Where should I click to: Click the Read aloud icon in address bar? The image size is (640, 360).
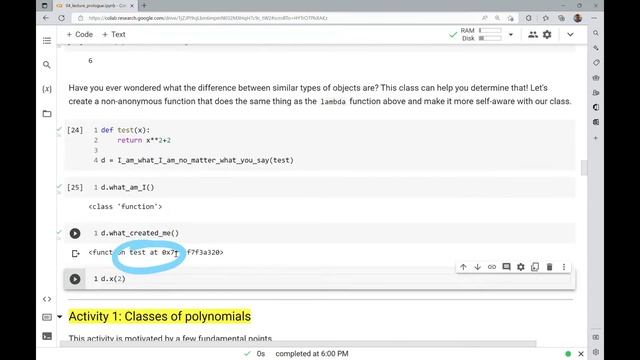click(x=484, y=18)
